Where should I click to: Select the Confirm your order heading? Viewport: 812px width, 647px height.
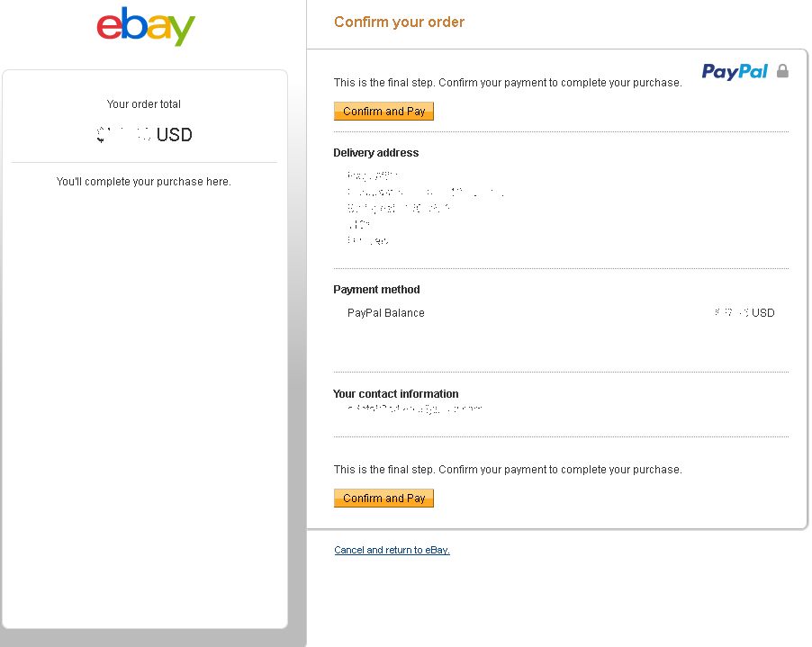(x=400, y=22)
